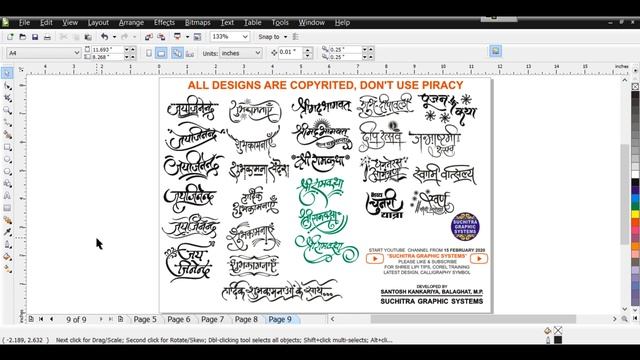The height and width of the screenshot is (360, 640).
Task: Select the Freehand tool
Action: (7, 122)
